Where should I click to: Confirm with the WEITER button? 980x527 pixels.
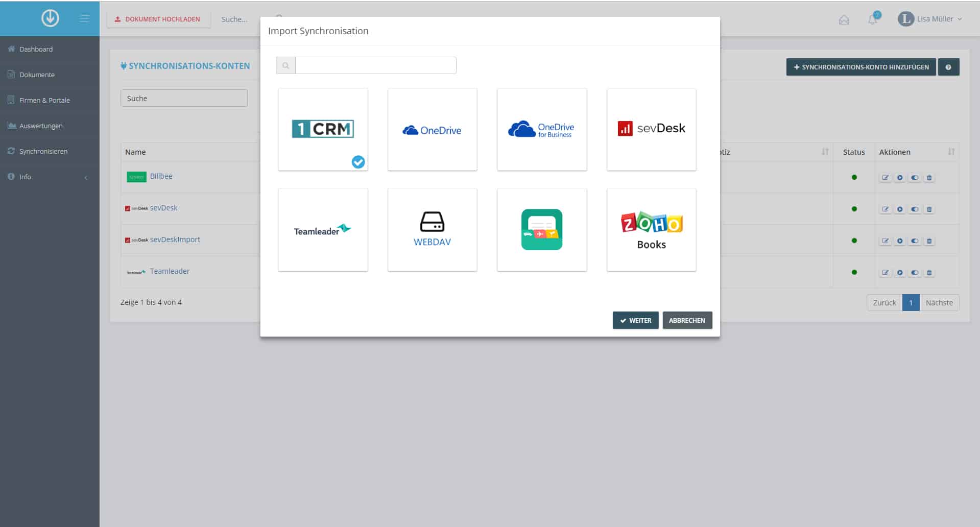635,320
